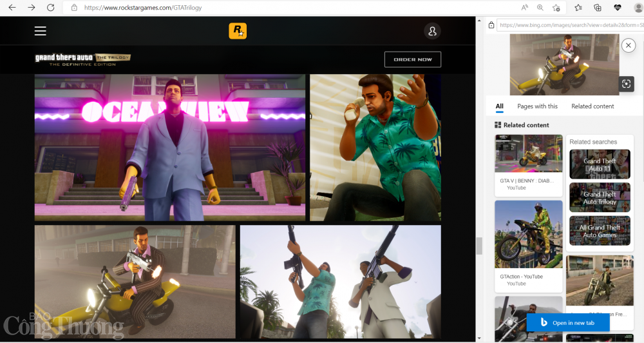Select the Grand Theft Auto Trilogy related search
Image resolution: width=644 pixels, height=343 pixels.
(600, 198)
